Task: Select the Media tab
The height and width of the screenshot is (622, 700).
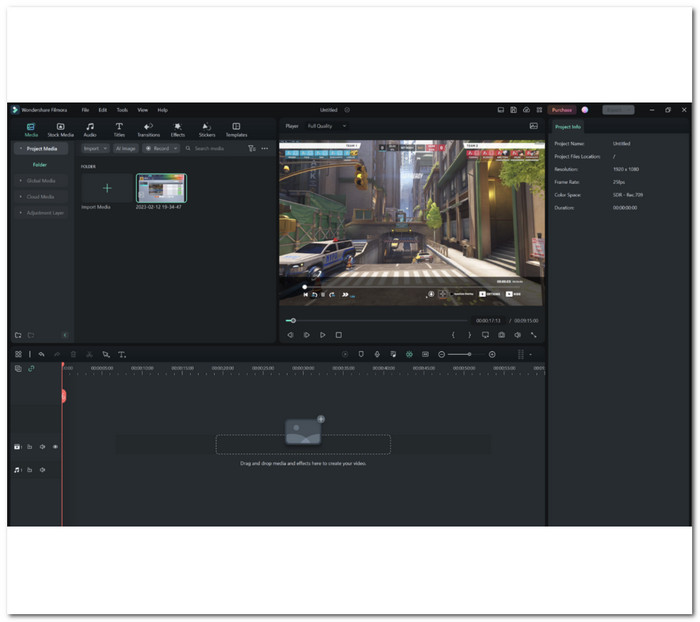Action: [31, 130]
